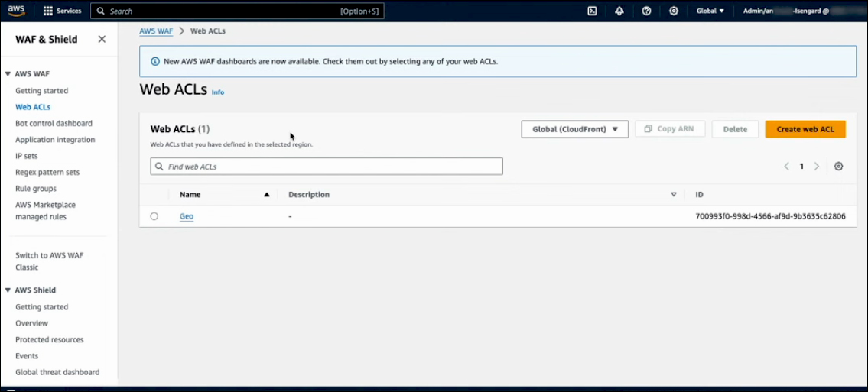Click the Create web ACL button
868x392 pixels.
[805, 129]
